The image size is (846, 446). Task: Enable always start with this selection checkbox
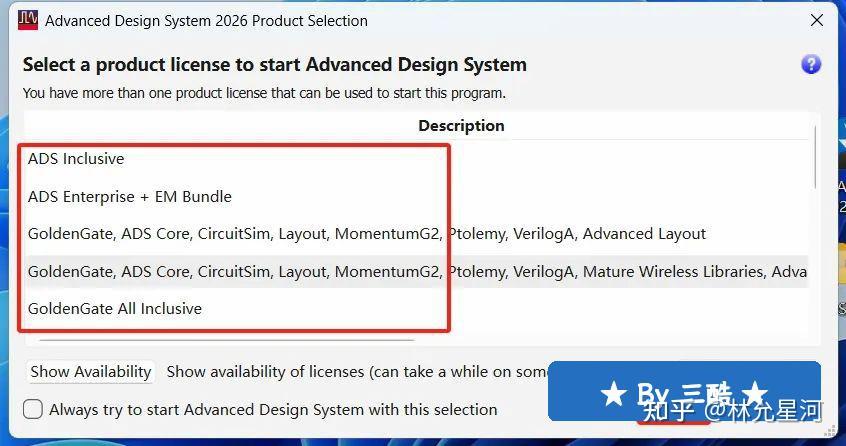click(x=33, y=409)
